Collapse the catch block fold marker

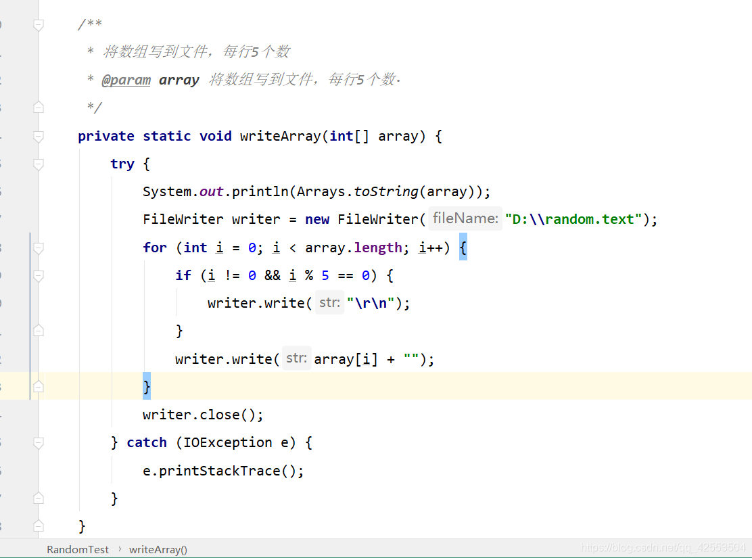39,442
